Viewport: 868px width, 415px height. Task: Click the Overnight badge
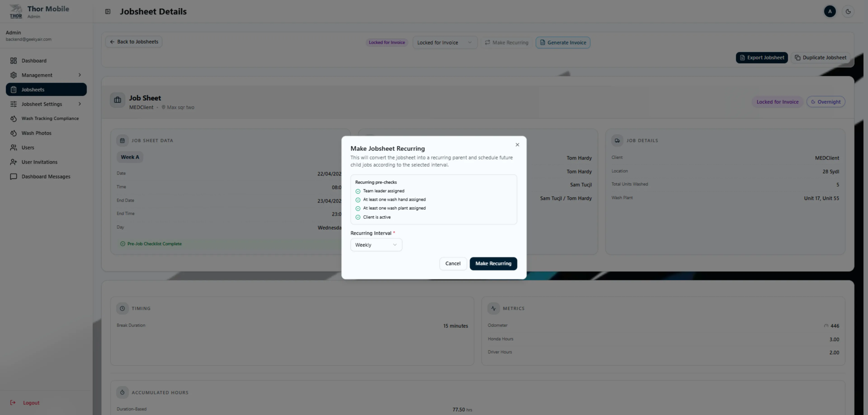[826, 102]
